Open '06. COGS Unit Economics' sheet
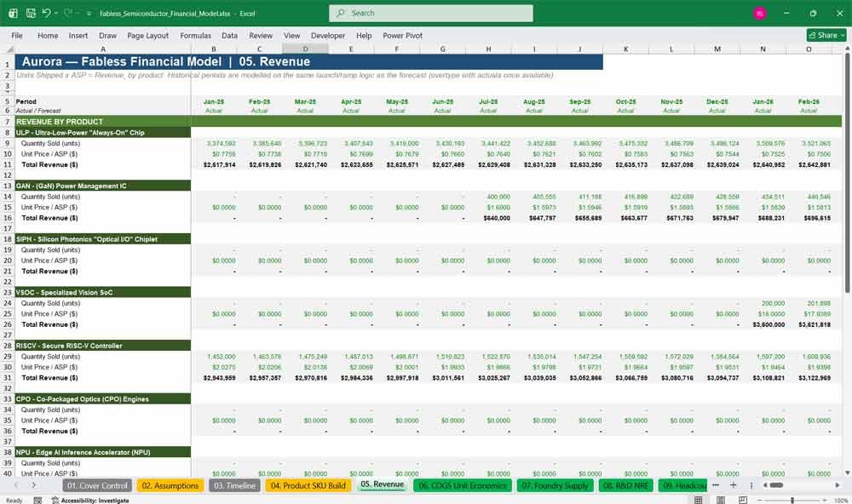The image size is (852, 504). pos(463,485)
